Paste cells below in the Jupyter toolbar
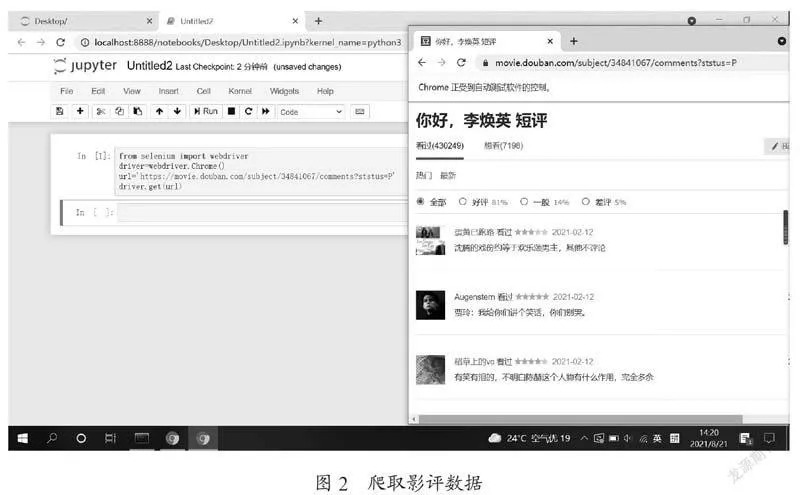 point(138,111)
